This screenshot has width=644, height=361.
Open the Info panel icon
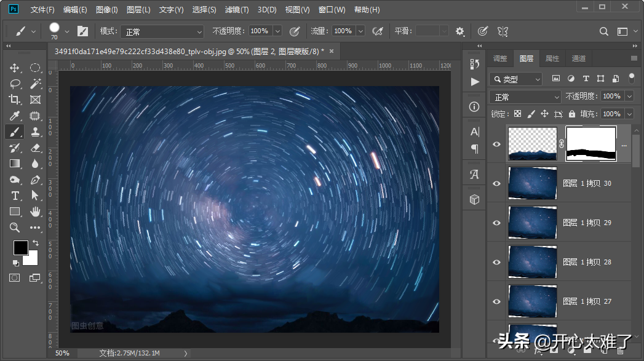click(474, 107)
